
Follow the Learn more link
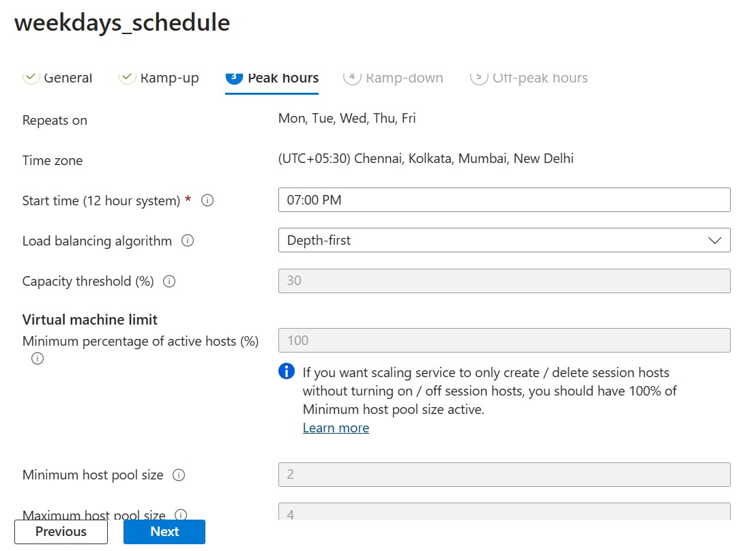[336, 428]
